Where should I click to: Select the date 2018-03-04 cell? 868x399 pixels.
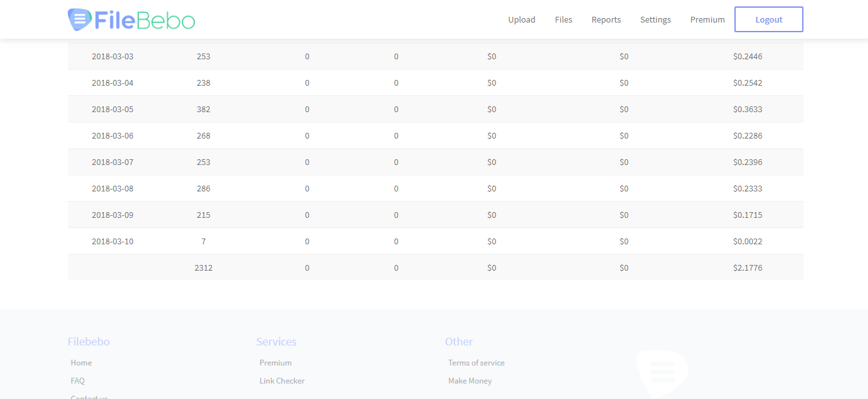click(112, 83)
